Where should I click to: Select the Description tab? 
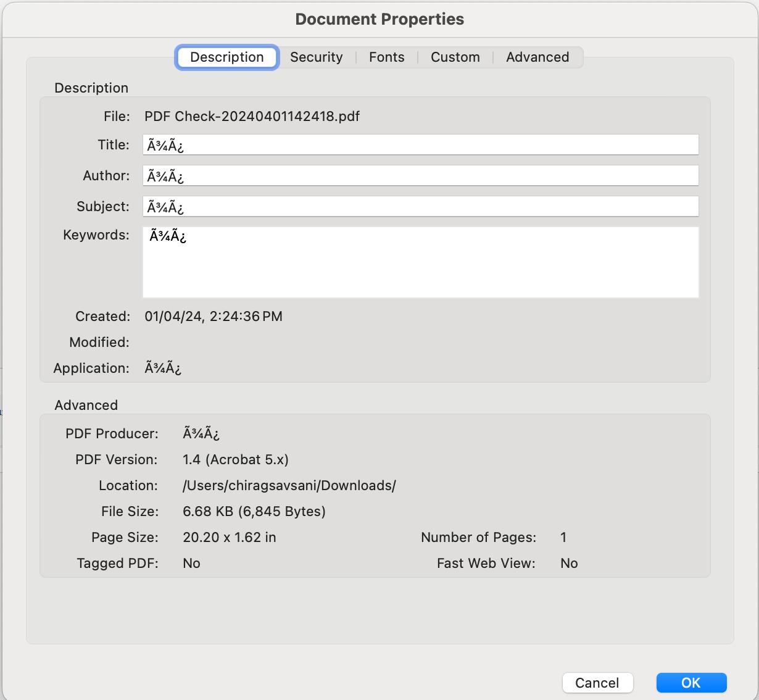pos(227,57)
